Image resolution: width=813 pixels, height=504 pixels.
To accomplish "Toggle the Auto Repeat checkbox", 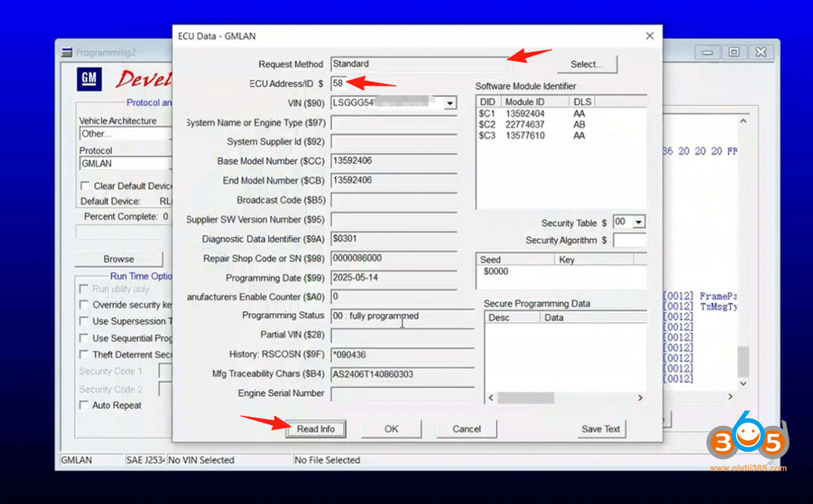I will coord(84,405).
